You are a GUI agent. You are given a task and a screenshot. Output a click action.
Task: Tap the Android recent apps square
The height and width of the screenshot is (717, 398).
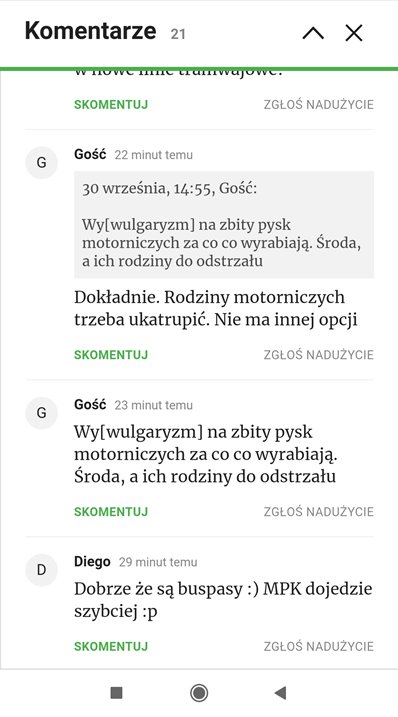(117, 693)
